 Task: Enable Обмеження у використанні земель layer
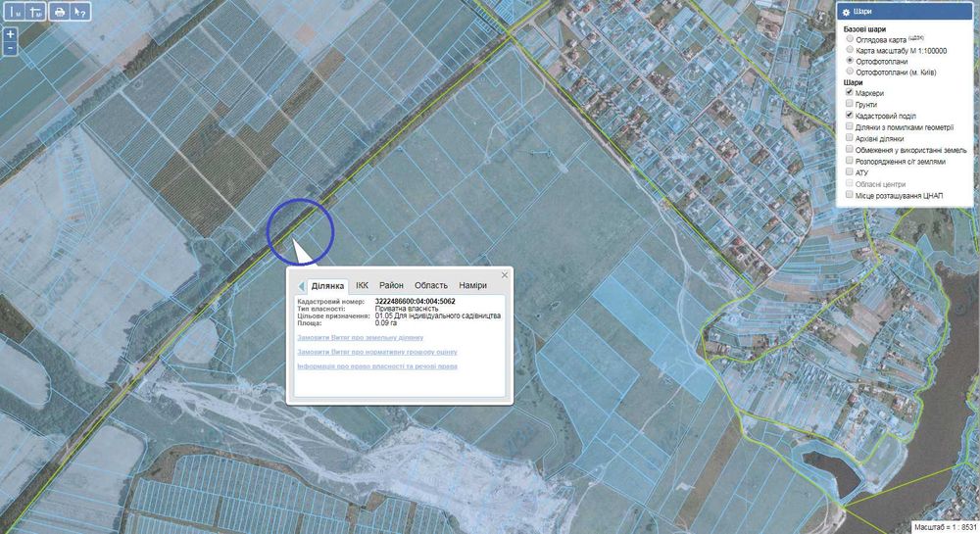(850, 149)
